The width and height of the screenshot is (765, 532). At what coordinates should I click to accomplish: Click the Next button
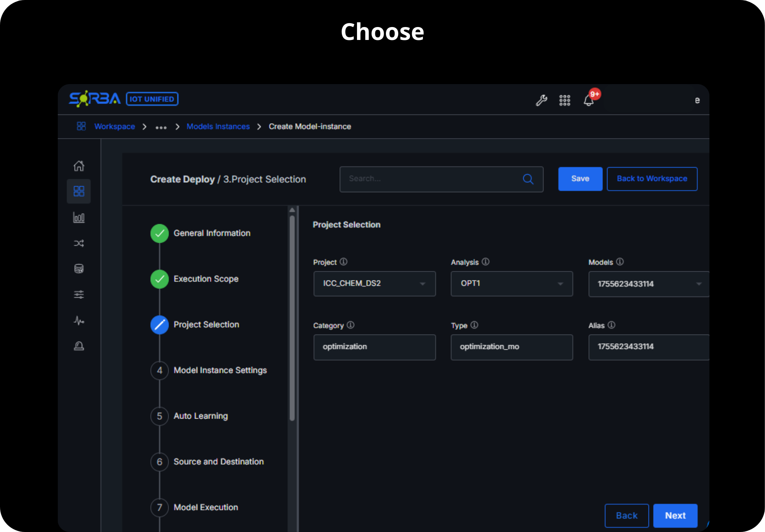pyautogui.click(x=675, y=516)
